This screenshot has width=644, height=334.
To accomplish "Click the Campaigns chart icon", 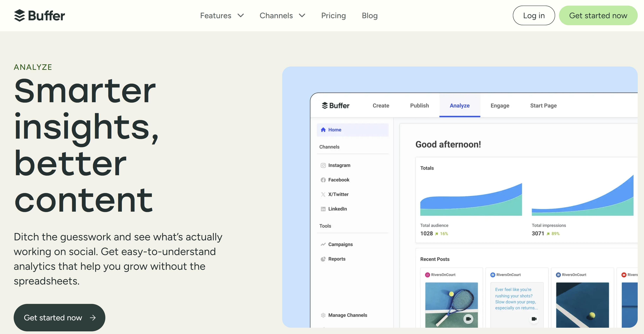I will point(323,244).
